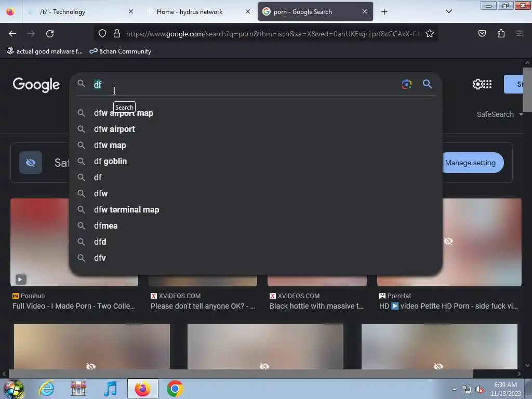532x399 pixels.
Task: Expand the list all tabs chevron
Action: (x=449, y=11)
